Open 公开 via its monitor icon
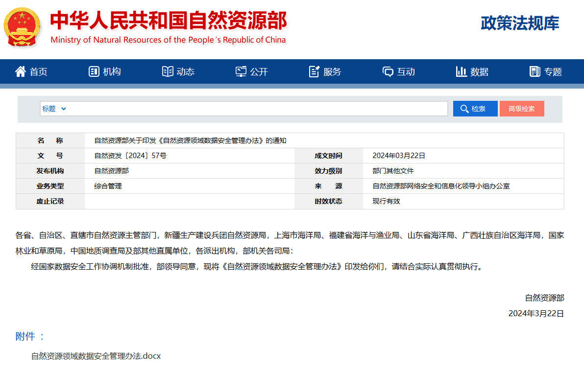Screen dimensions: 584x392 241,71
